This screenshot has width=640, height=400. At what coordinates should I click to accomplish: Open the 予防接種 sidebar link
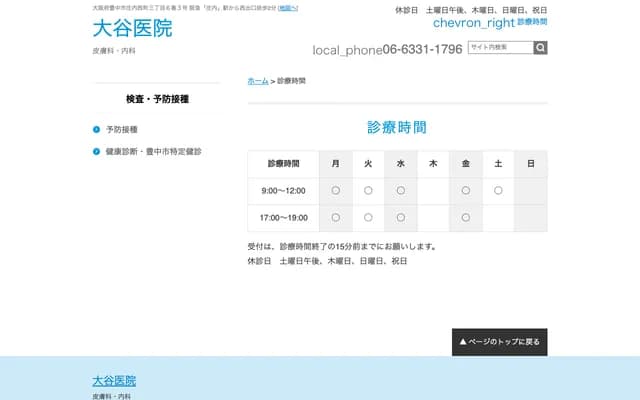(x=121, y=130)
